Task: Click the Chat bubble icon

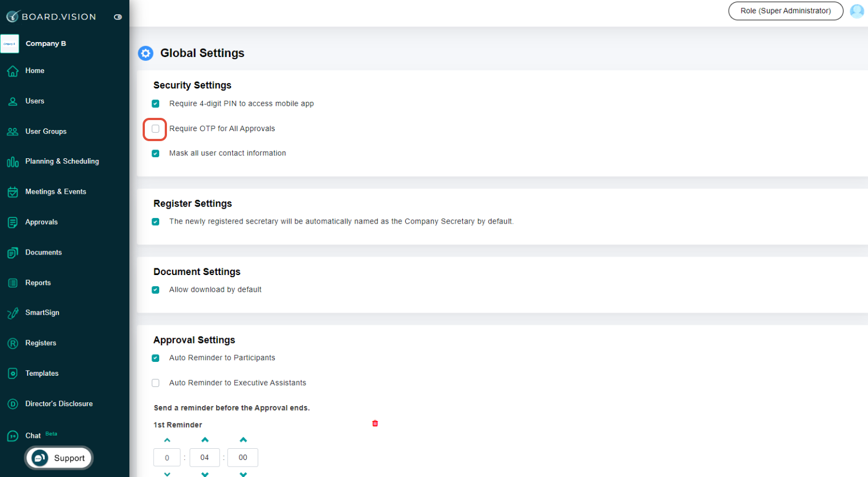Action: [x=13, y=436]
